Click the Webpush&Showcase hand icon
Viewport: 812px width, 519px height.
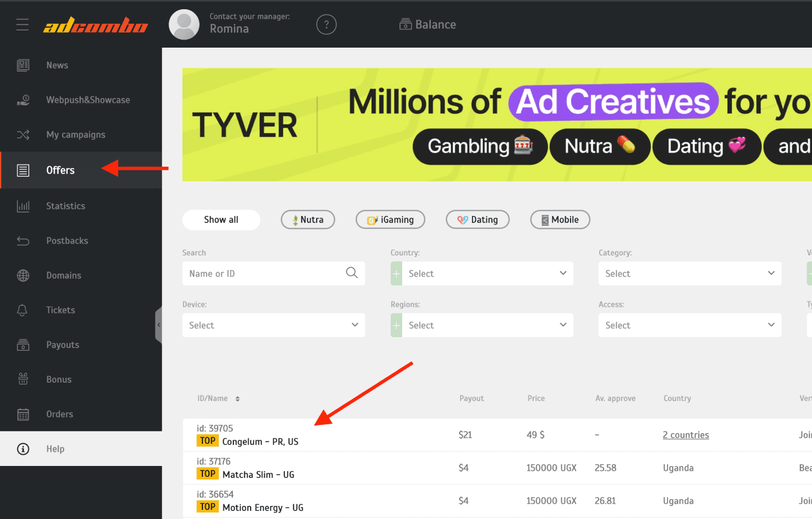click(23, 100)
